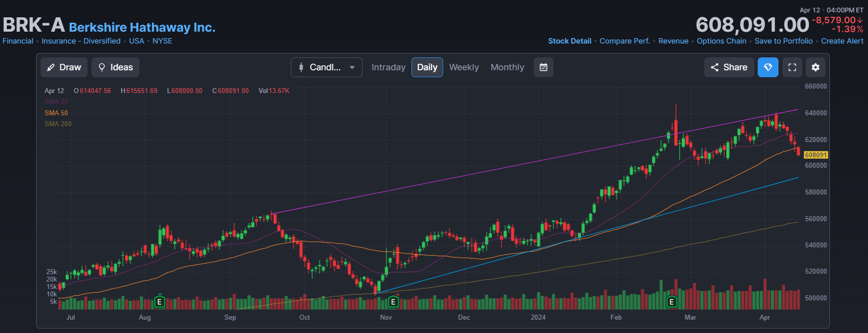Select the Daily timeframe tab

pyautogui.click(x=427, y=67)
